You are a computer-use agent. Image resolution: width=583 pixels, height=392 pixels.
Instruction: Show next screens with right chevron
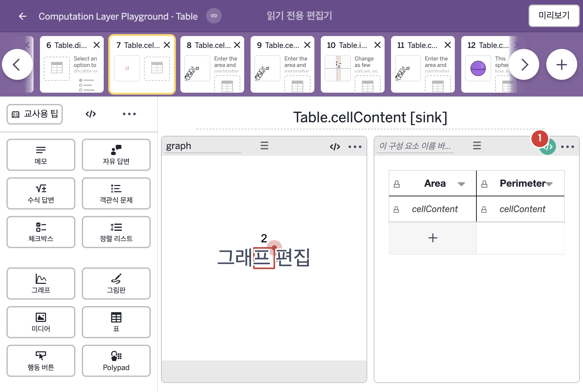(x=524, y=64)
